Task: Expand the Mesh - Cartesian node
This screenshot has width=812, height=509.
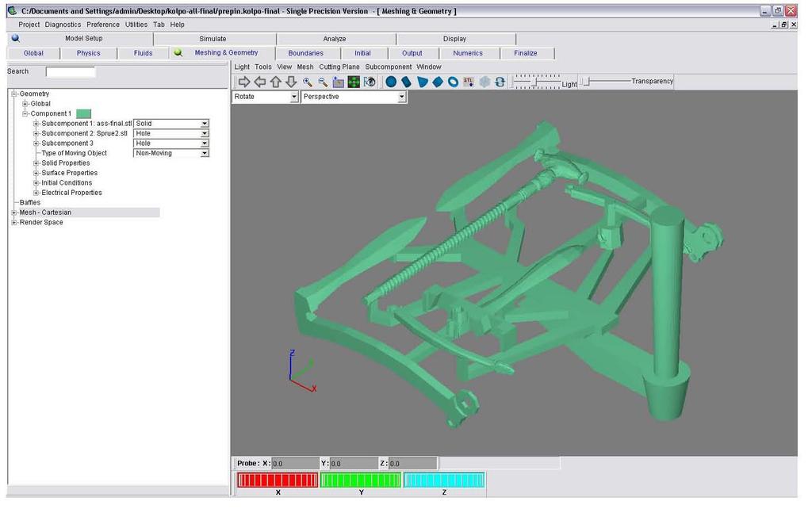Action: (14, 212)
